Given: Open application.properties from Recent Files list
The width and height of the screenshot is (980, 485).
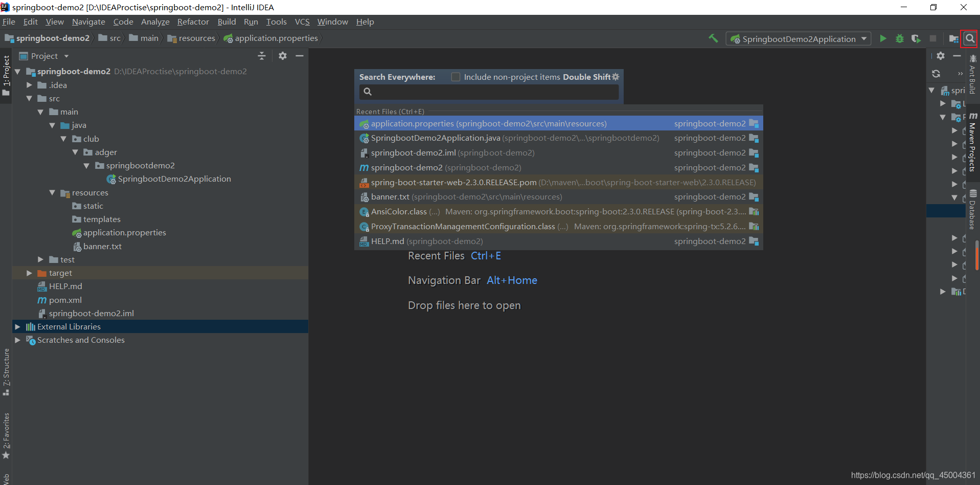Looking at the screenshot, I should pos(559,123).
